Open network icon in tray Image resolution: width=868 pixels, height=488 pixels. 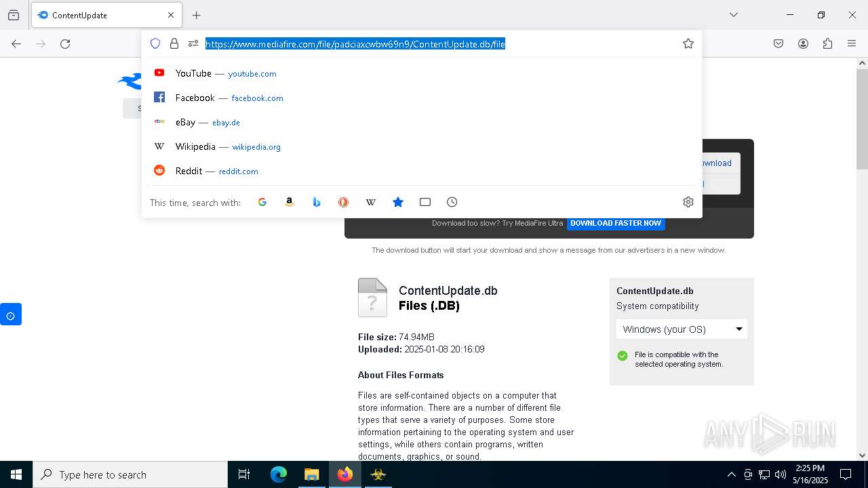pyautogui.click(x=764, y=474)
